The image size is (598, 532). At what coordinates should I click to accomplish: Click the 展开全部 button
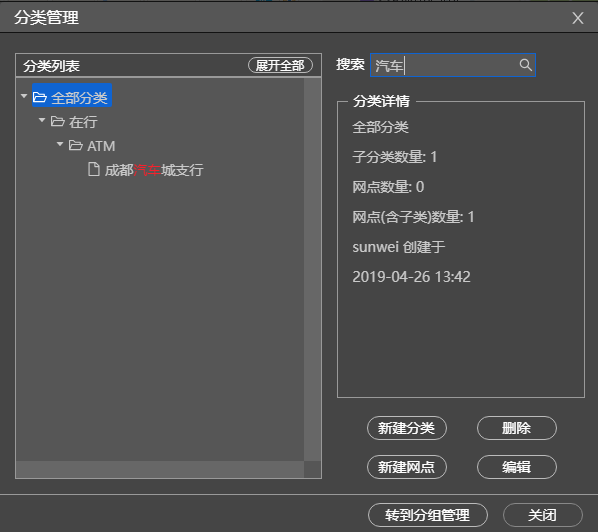pyautogui.click(x=280, y=66)
